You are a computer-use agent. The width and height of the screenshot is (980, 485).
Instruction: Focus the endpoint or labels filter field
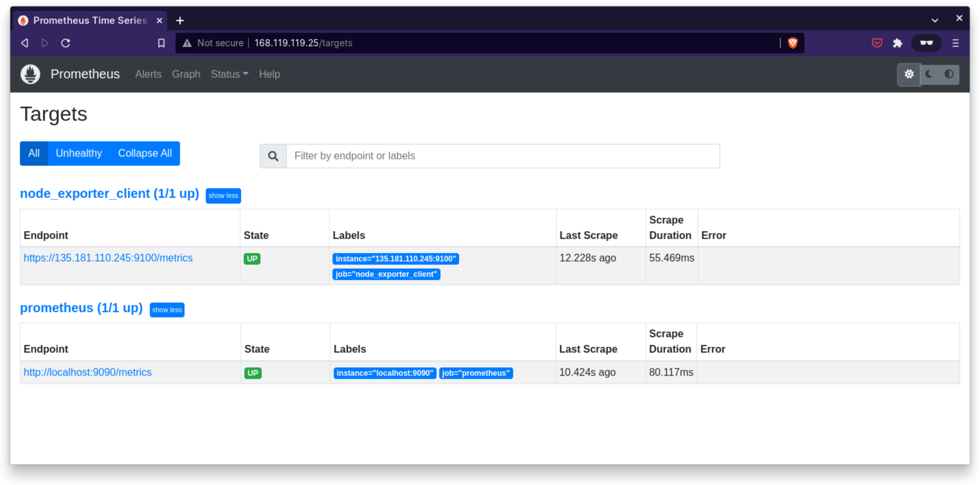point(502,156)
